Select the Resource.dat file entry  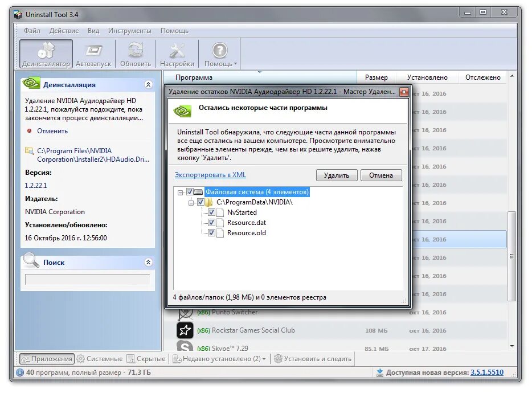[x=247, y=223]
